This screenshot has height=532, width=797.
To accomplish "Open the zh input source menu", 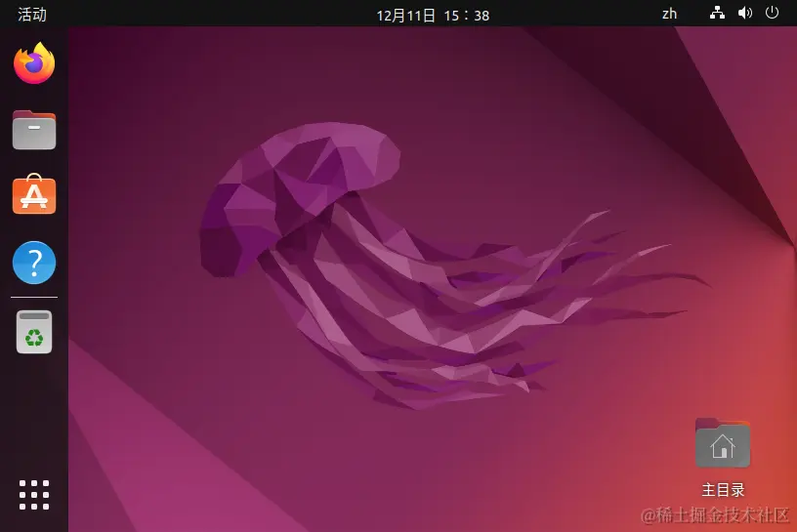I will coord(669,14).
